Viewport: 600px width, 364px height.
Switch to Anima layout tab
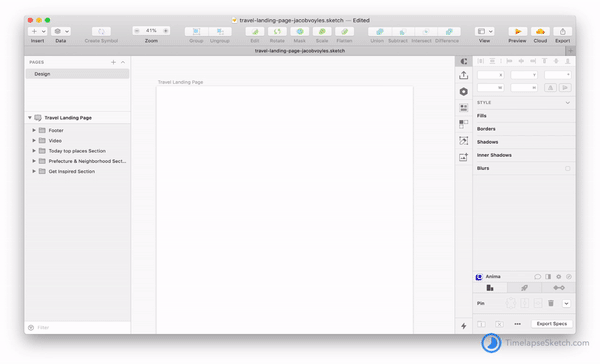point(490,288)
